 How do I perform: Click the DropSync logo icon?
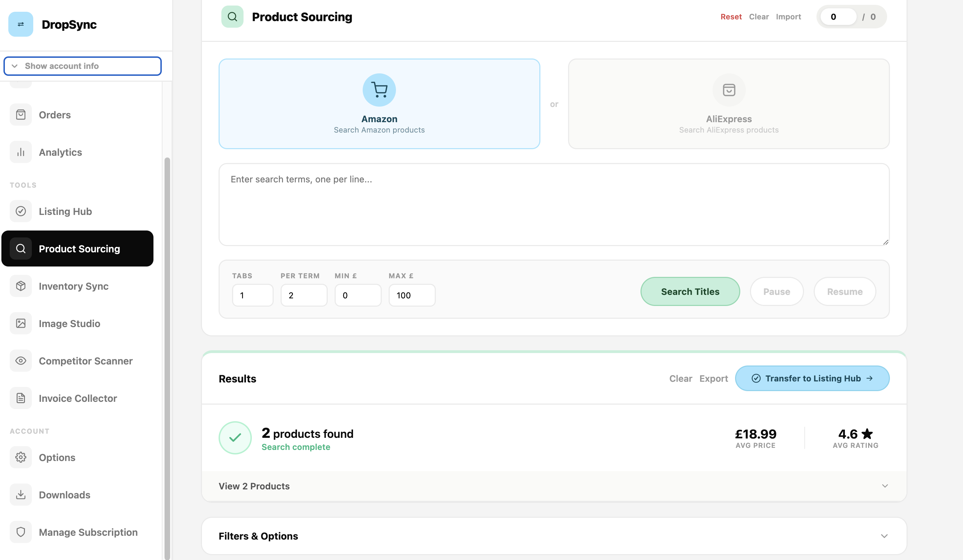21,24
